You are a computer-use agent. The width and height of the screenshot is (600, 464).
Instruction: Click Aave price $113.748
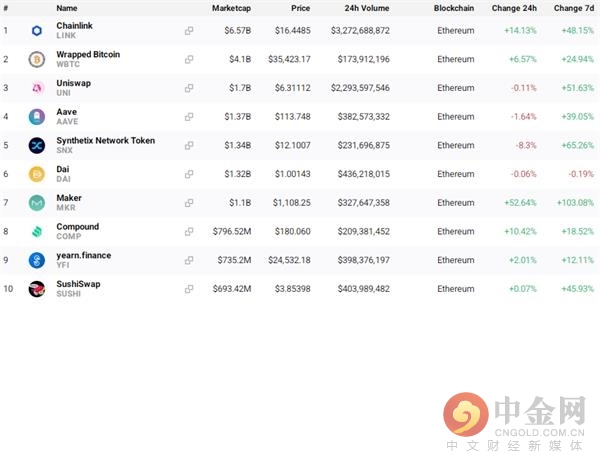[293, 117]
